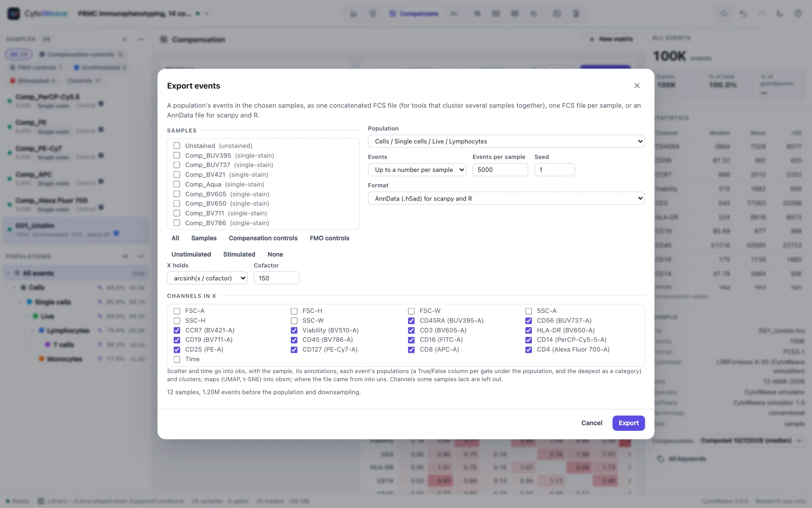
Task: Select the Stimulated samples filter
Action: click(x=239, y=254)
